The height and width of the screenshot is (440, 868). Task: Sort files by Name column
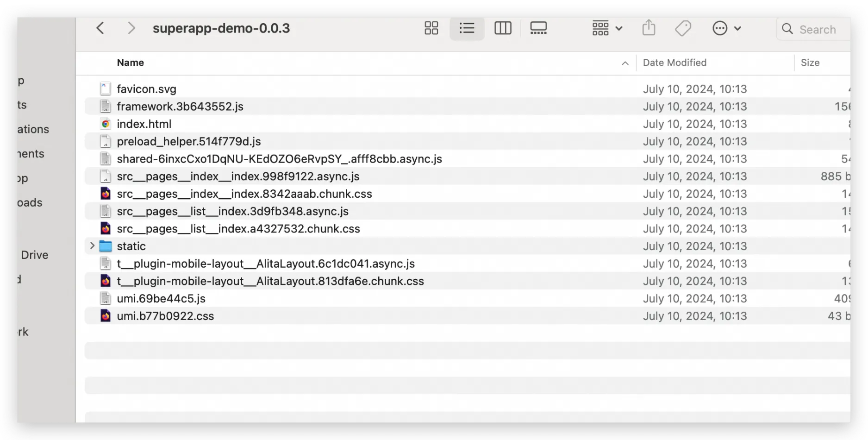(x=130, y=63)
